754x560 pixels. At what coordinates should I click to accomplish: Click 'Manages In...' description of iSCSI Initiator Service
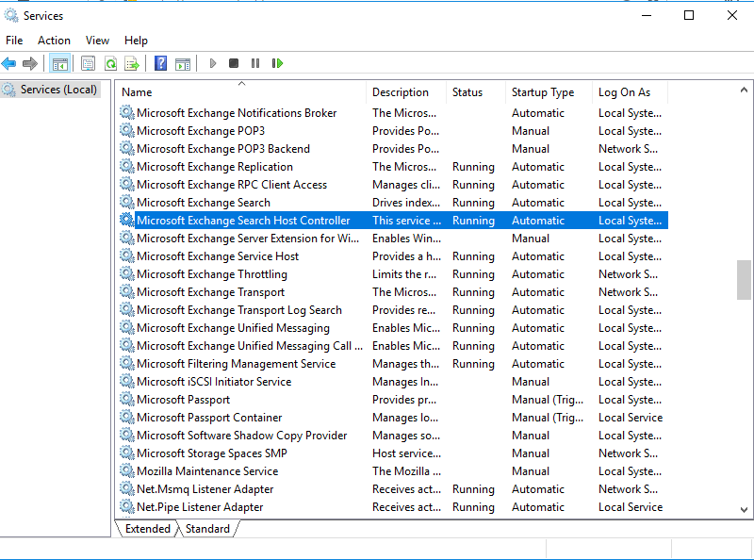pos(405,381)
